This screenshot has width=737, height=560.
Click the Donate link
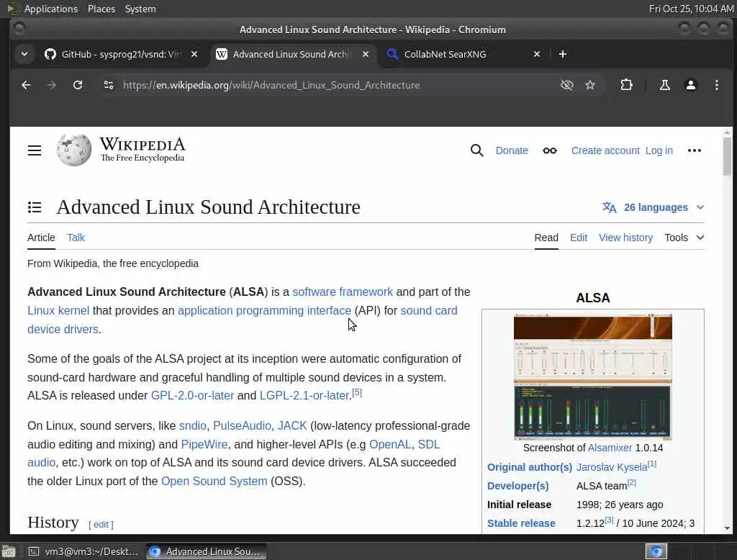pyautogui.click(x=512, y=150)
